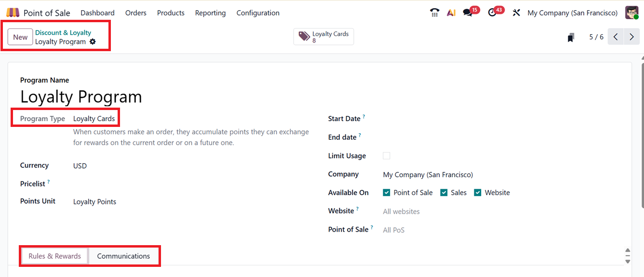Click the debug tools wrench icon
The width and height of the screenshot is (644, 277).
click(x=516, y=13)
